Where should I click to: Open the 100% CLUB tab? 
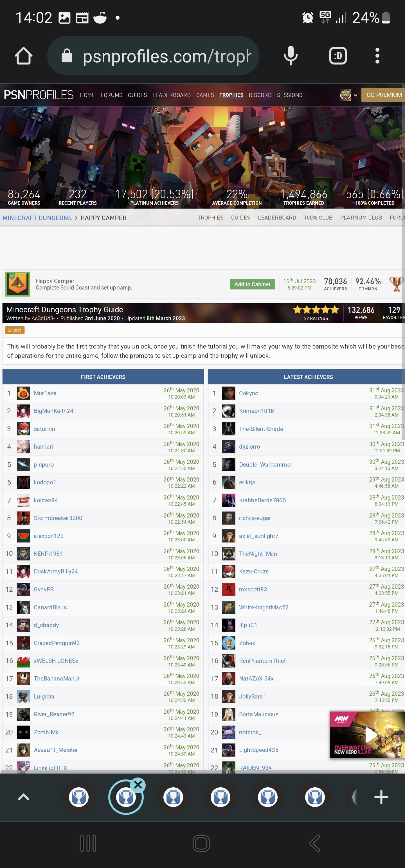click(318, 218)
